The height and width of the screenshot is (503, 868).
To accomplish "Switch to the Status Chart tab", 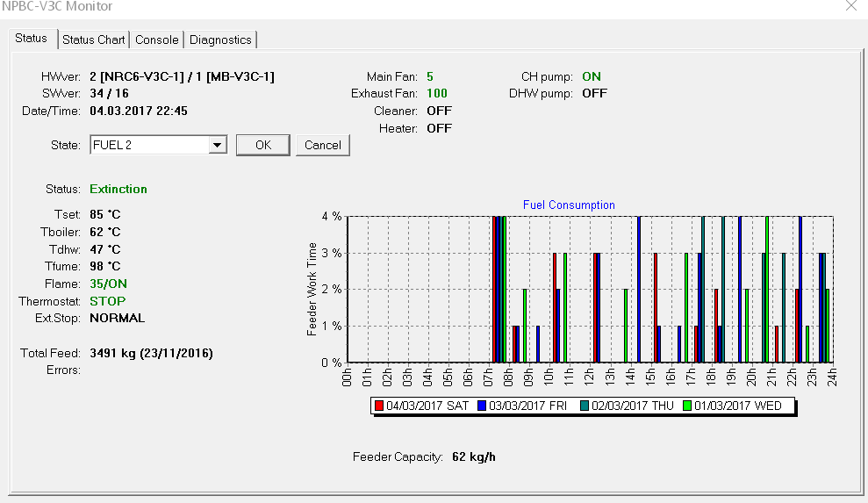I will 94,40.
